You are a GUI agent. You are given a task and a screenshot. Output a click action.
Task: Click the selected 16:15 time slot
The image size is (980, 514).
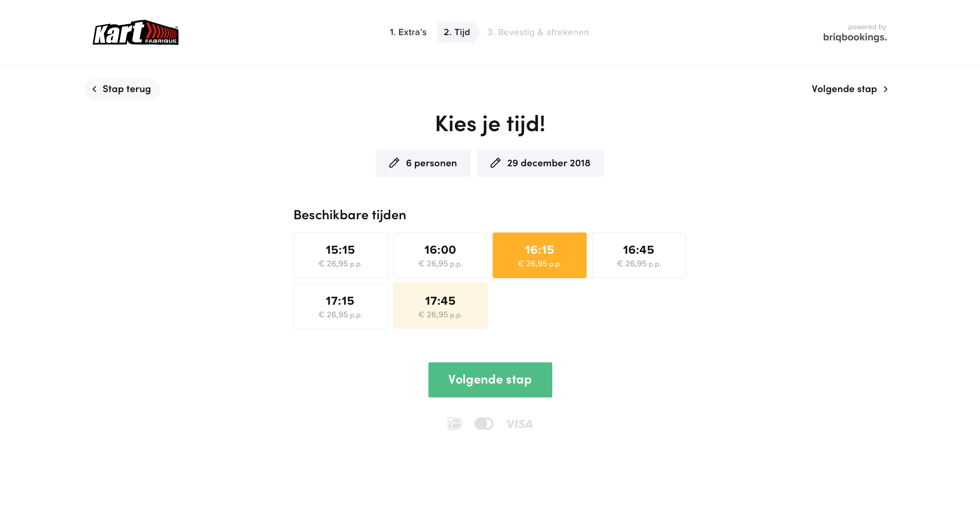[x=539, y=255]
